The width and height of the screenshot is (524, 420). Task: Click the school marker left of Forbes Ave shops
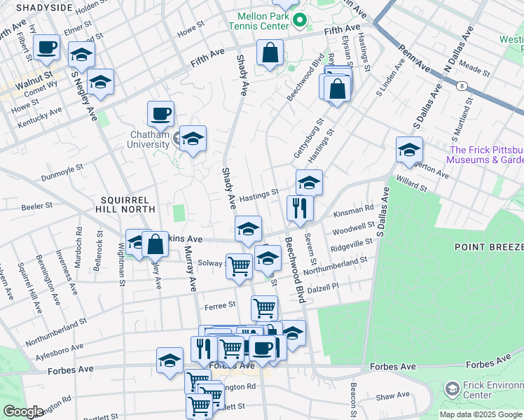click(170, 360)
